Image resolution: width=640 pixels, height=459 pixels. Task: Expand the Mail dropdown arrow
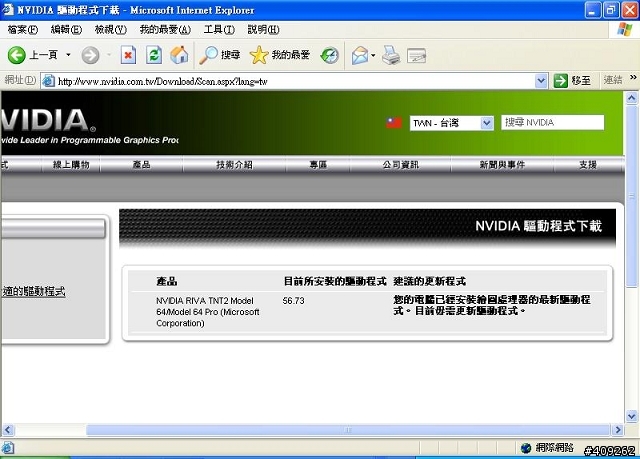[x=373, y=55]
